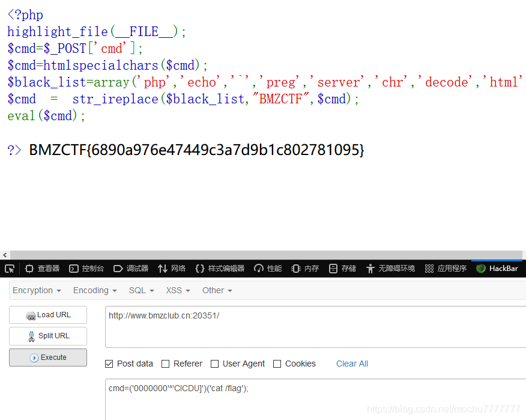Open the SQL dropdown menu
The image size is (526, 420).
pos(142,290)
